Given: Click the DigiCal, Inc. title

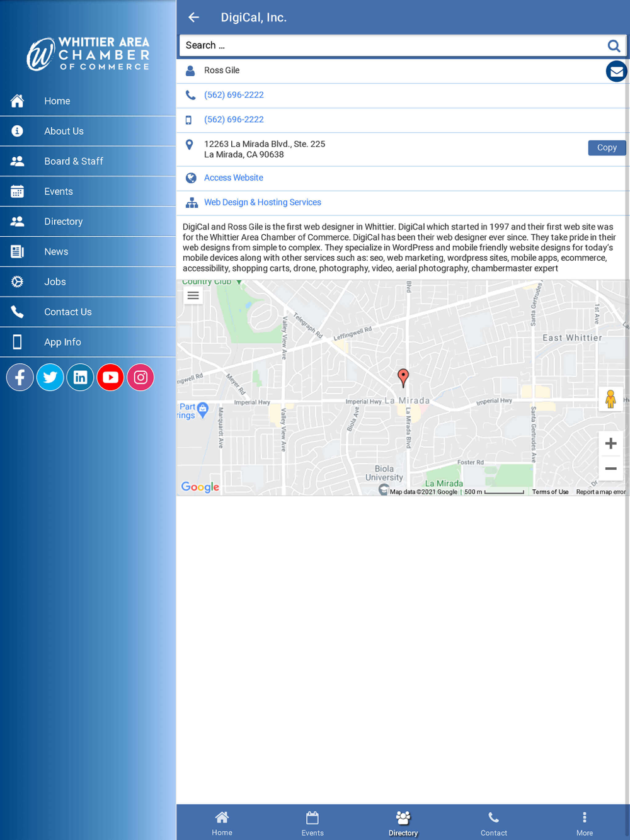Looking at the screenshot, I should (x=254, y=18).
